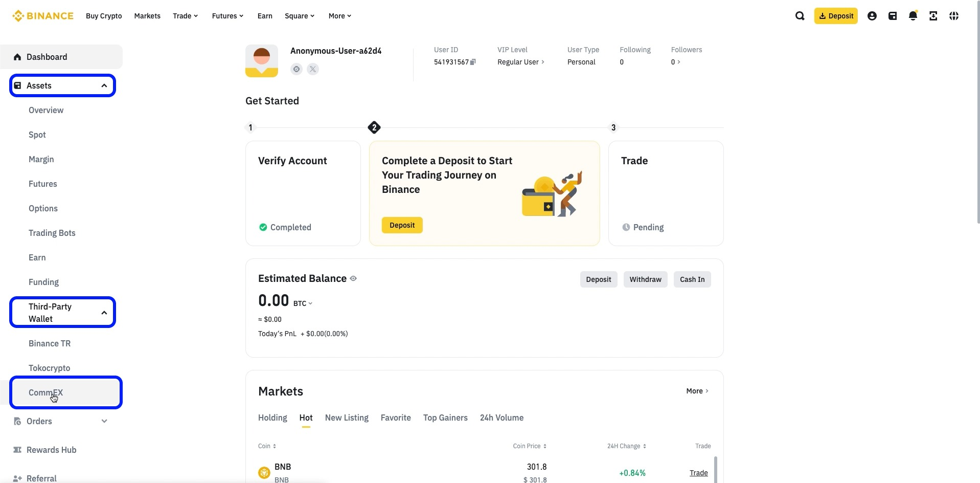Click the user avatar picture
Image resolution: width=980 pixels, height=483 pixels.
coord(262,61)
